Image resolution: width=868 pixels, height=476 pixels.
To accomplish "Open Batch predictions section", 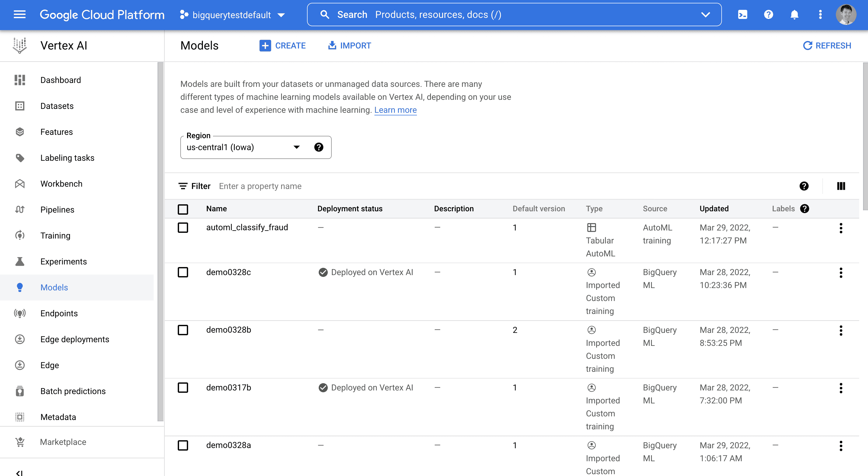I will tap(73, 391).
